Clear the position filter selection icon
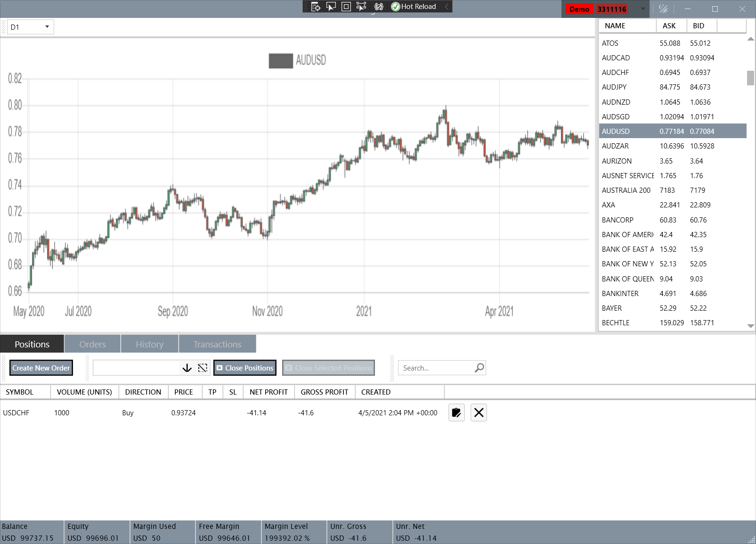This screenshot has width=756, height=544. point(203,368)
